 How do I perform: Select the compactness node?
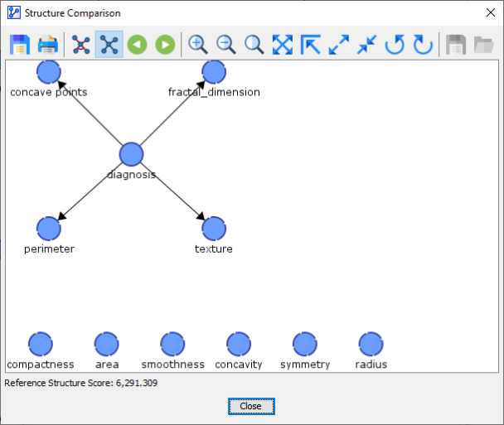41,344
